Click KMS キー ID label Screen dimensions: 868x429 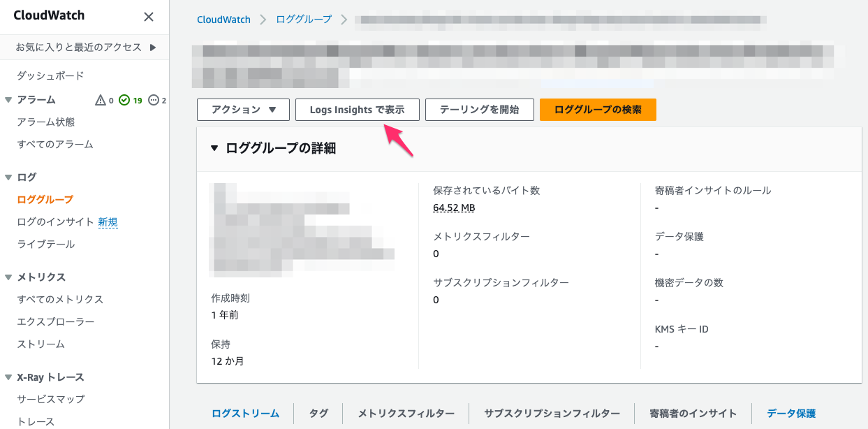682,329
